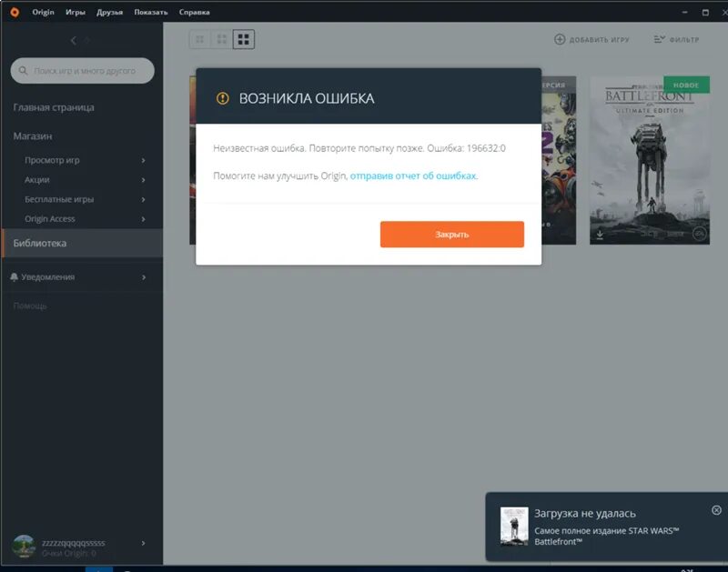Screen dimensions: 728x572
Task: Click the error warning icon
Action: click(223, 98)
